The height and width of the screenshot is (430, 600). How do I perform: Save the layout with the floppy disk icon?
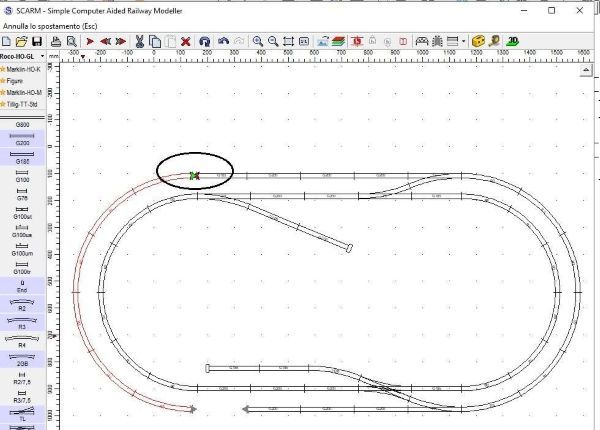37,41
